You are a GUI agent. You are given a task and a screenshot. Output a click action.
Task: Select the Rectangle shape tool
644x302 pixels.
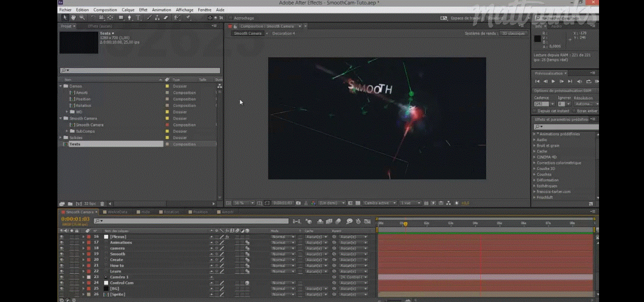[121, 18]
